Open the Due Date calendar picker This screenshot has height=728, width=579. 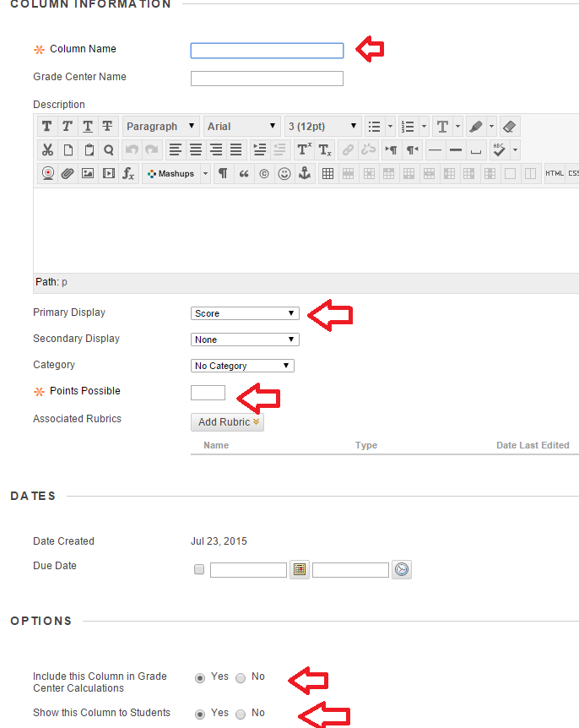(300, 569)
